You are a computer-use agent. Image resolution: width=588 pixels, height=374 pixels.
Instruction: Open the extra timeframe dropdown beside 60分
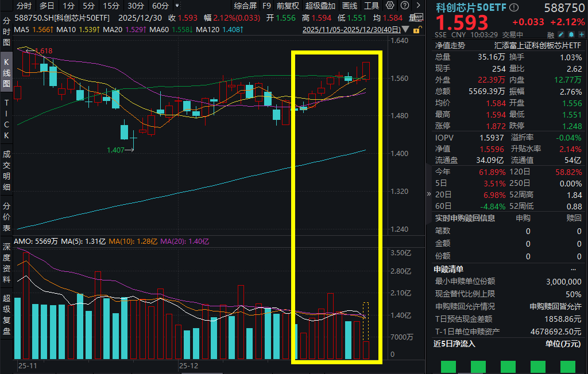(177, 6)
